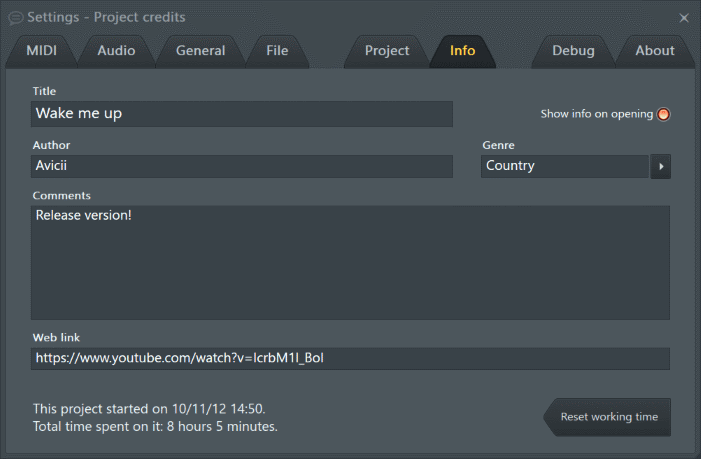Image resolution: width=701 pixels, height=459 pixels.
Task: Click the project started date text
Action: 149,409
